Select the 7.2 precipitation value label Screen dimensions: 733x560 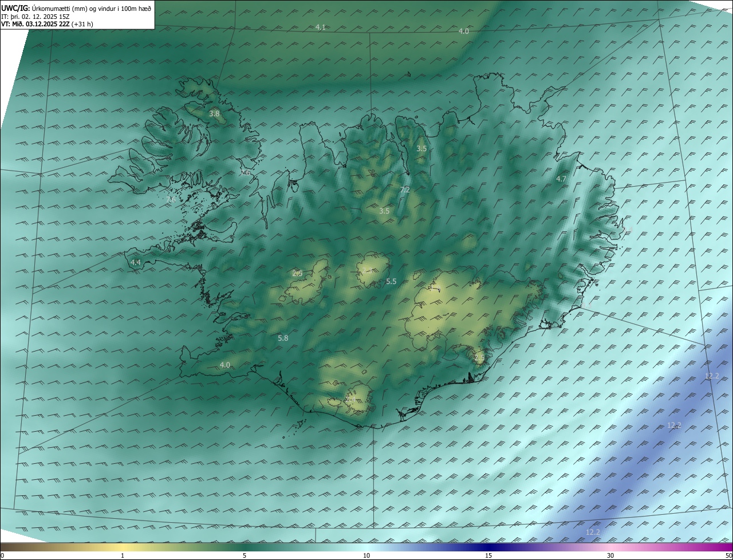[405, 190]
